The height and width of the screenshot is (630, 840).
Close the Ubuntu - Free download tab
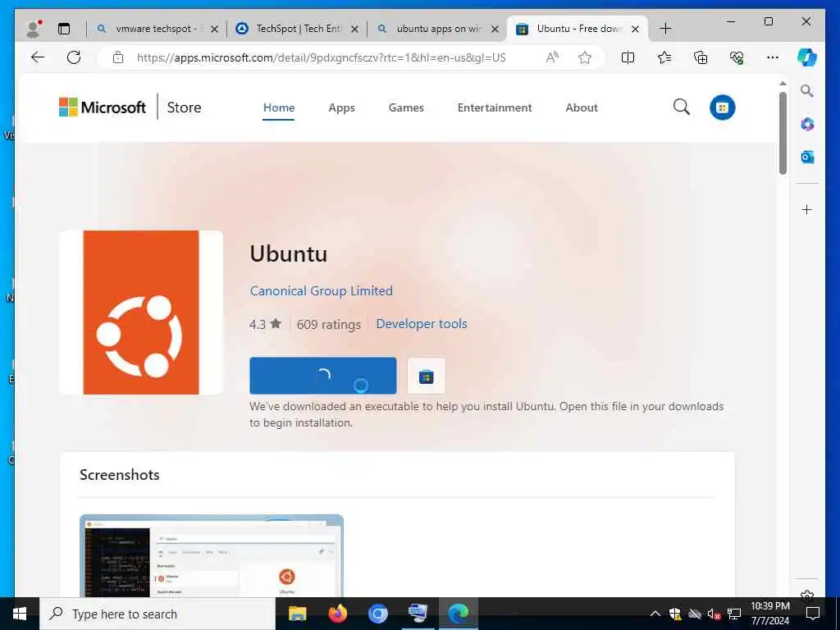(x=636, y=29)
